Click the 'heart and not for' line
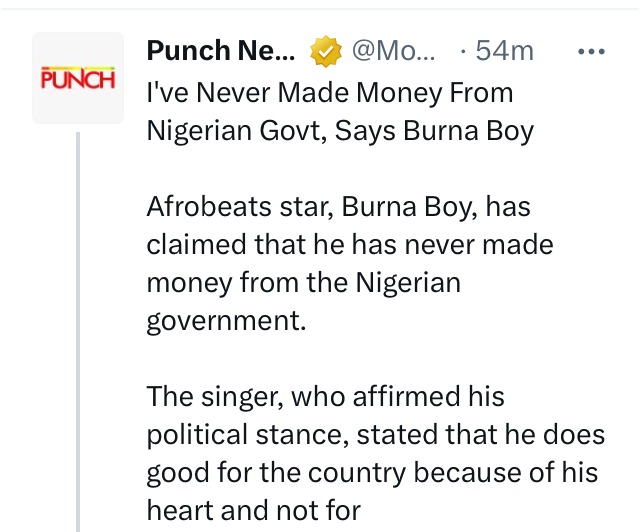The height and width of the screenshot is (532, 640). click(x=253, y=510)
